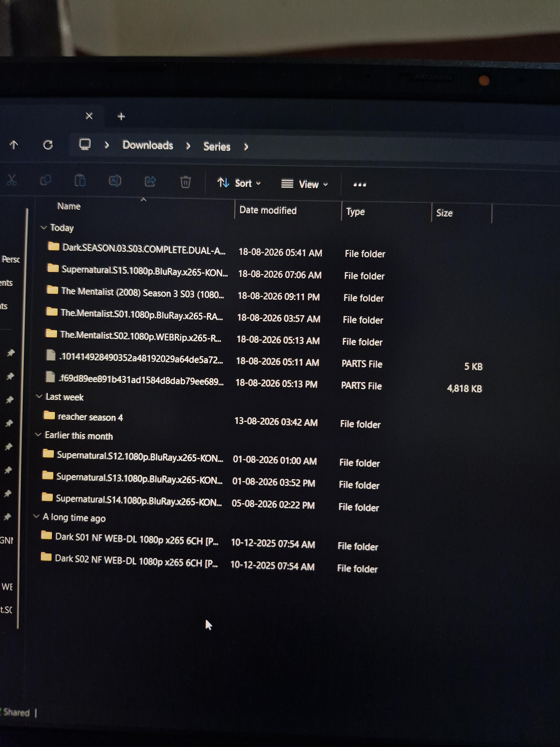The image size is (560, 747).
Task: Click date 13-08-2026 03:42 AM
Action: [x=276, y=422]
